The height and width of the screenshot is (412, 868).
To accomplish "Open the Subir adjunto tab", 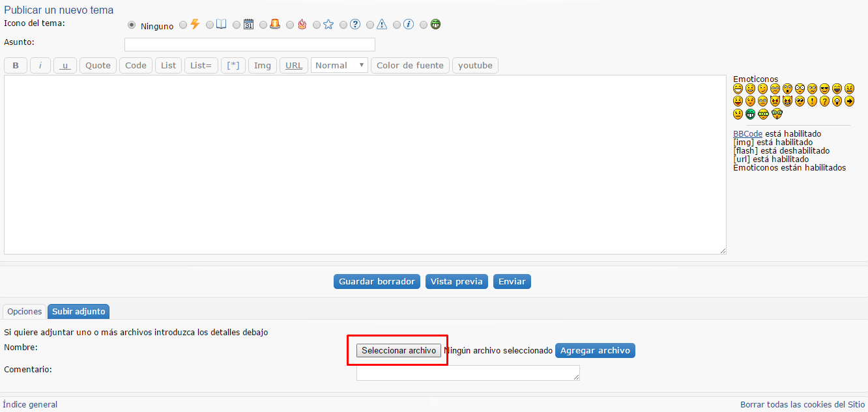I will (78, 311).
